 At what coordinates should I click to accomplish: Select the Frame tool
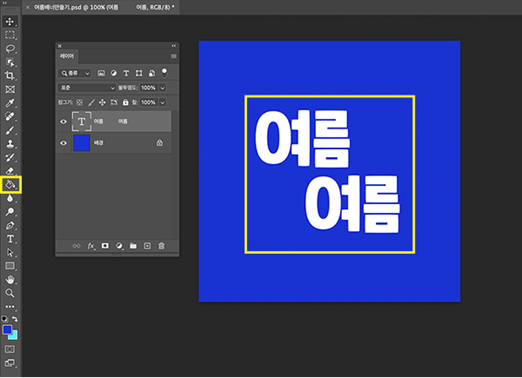[10, 89]
